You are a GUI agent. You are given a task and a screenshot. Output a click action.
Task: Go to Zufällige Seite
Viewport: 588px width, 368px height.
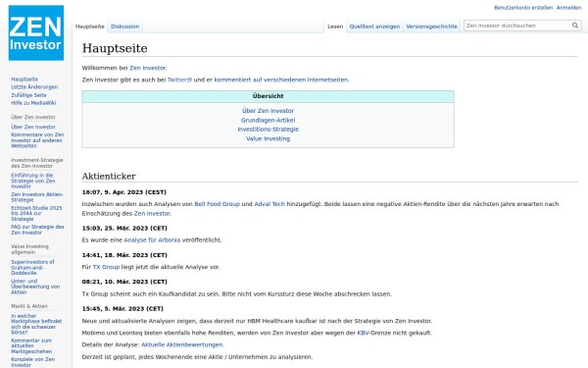[x=28, y=95]
